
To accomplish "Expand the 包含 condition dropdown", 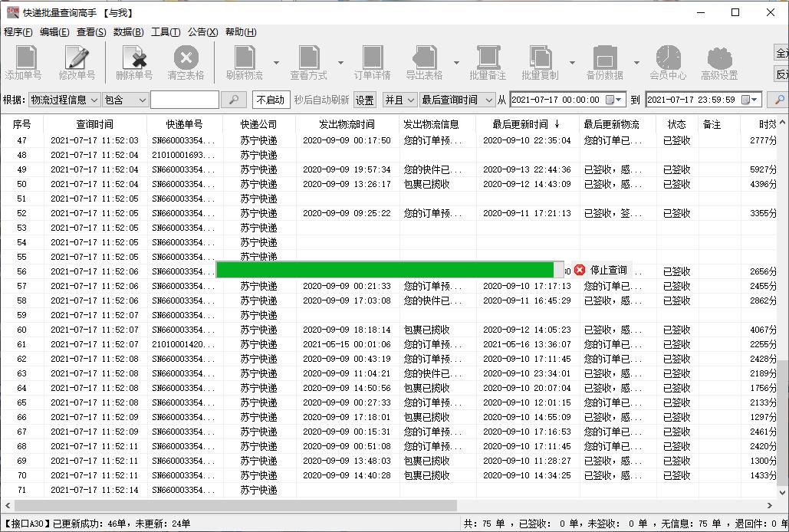I will [x=123, y=100].
